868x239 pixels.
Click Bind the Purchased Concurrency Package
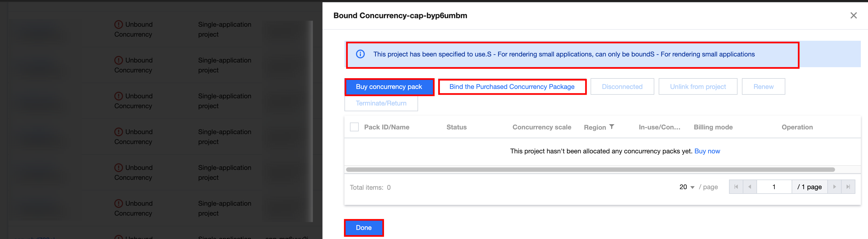click(511, 87)
